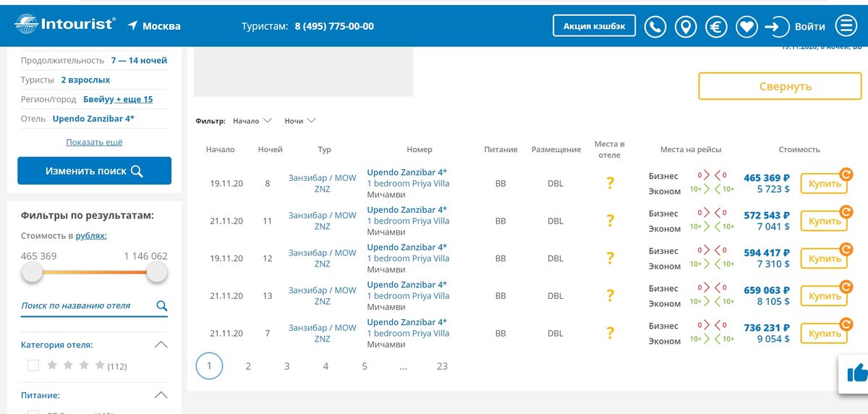The height and width of the screenshot is (414, 868).
Task: Click the Эконом 10+ seats arrows in first row
Action: 712,191
